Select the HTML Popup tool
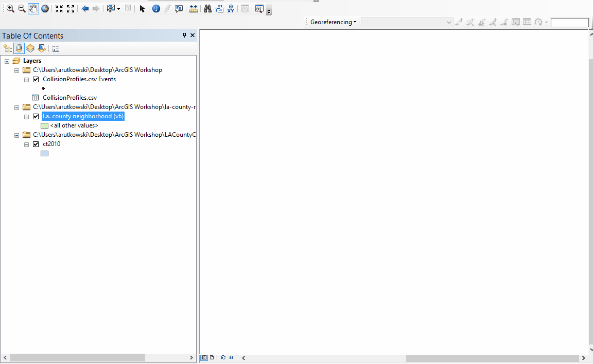Image resolution: width=593 pixels, height=364 pixels. click(x=179, y=9)
